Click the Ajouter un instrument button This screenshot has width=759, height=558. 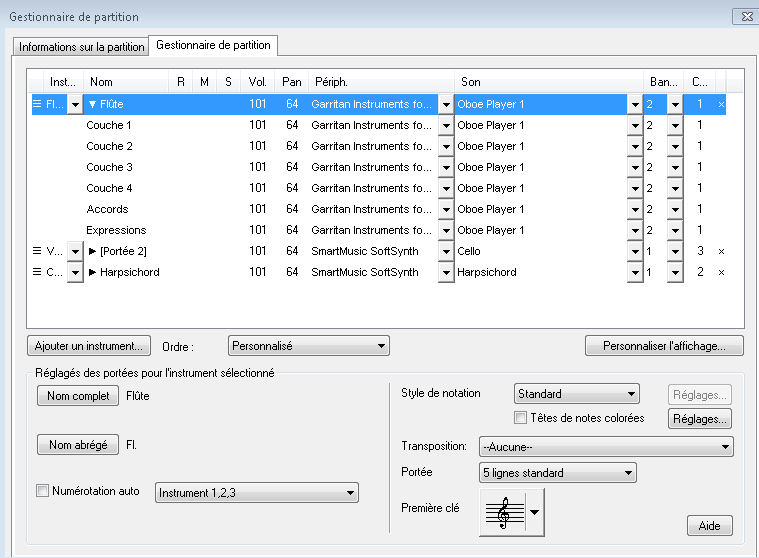89,346
